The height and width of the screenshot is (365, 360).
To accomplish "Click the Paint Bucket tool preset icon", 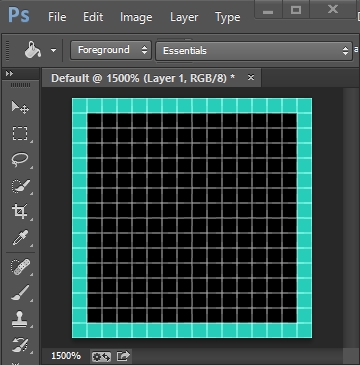I will [x=32, y=50].
